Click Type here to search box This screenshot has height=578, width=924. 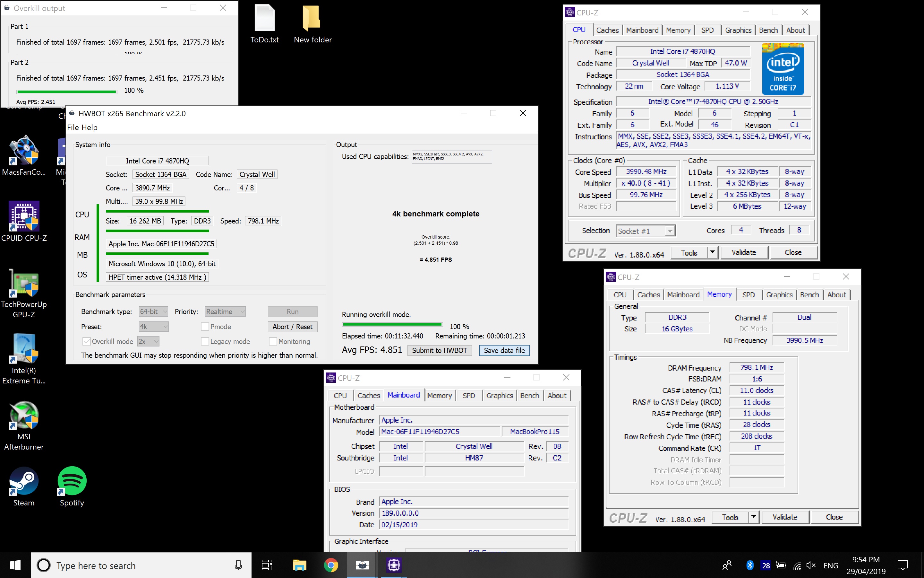(141, 565)
